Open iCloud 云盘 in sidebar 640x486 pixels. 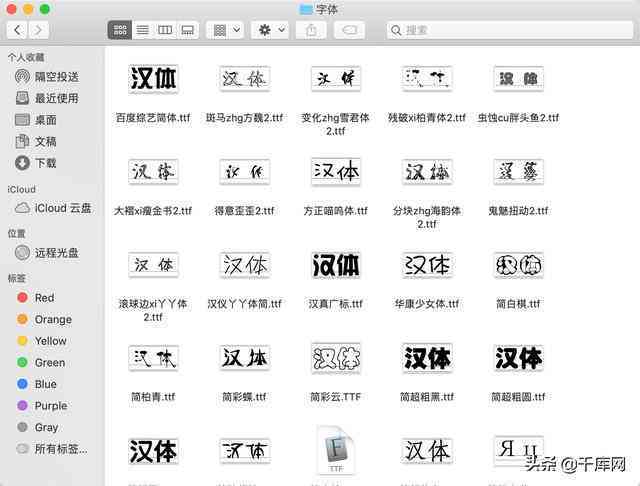[x=53, y=208]
